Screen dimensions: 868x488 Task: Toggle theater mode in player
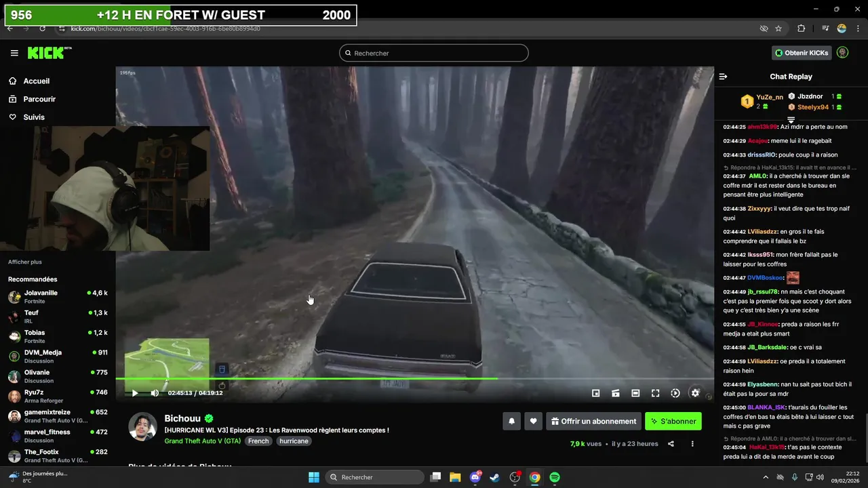tap(635, 393)
